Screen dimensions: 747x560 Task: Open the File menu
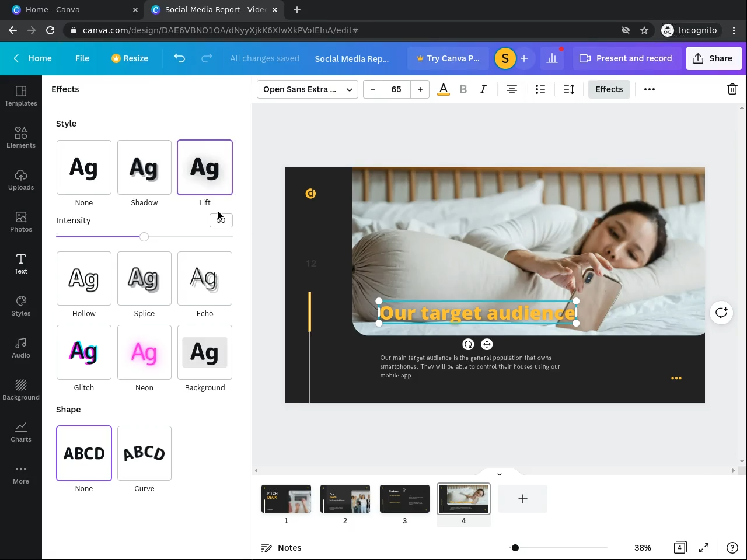(x=82, y=58)
